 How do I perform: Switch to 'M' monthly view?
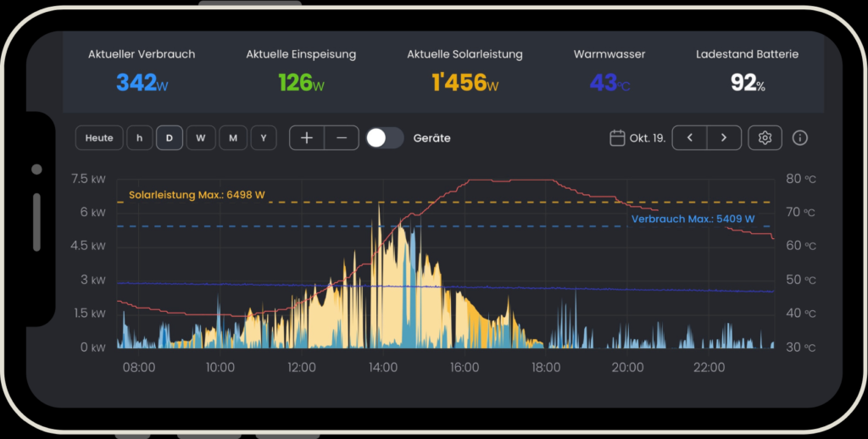[x=232, y=138]
